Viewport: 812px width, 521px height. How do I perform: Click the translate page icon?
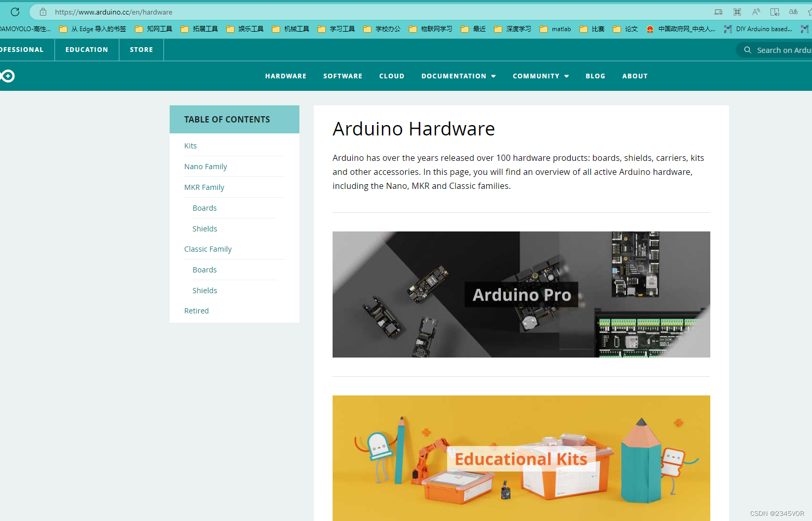pyautogui.click(x=793, y=12)
